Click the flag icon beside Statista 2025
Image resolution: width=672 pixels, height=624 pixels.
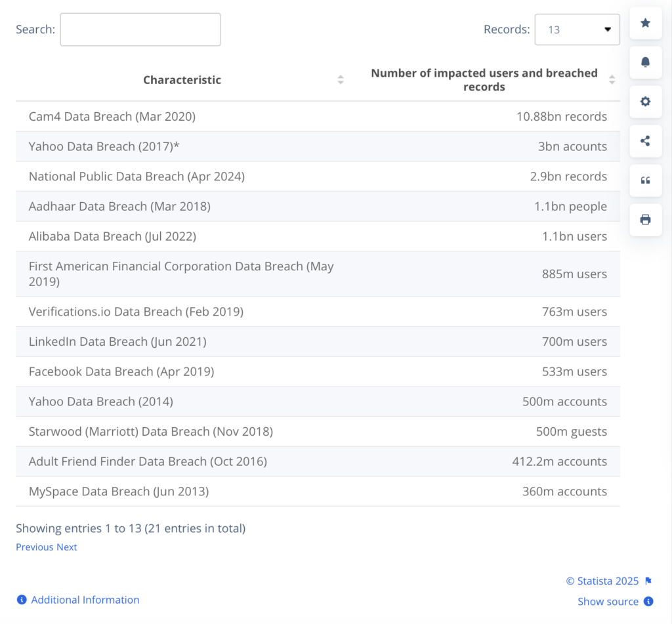(648, 581)
